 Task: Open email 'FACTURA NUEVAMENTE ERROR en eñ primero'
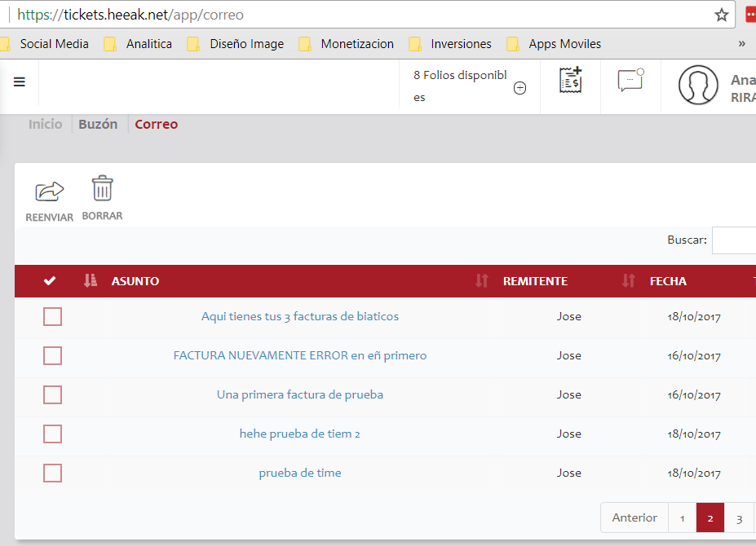tap(300, 355)
